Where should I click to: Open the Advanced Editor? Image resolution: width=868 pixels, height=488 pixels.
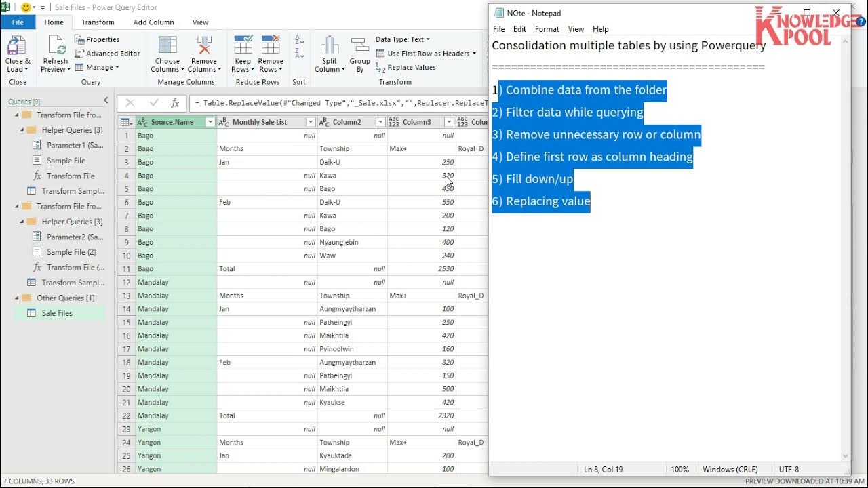pyautogui.click(x=107, y=54)
